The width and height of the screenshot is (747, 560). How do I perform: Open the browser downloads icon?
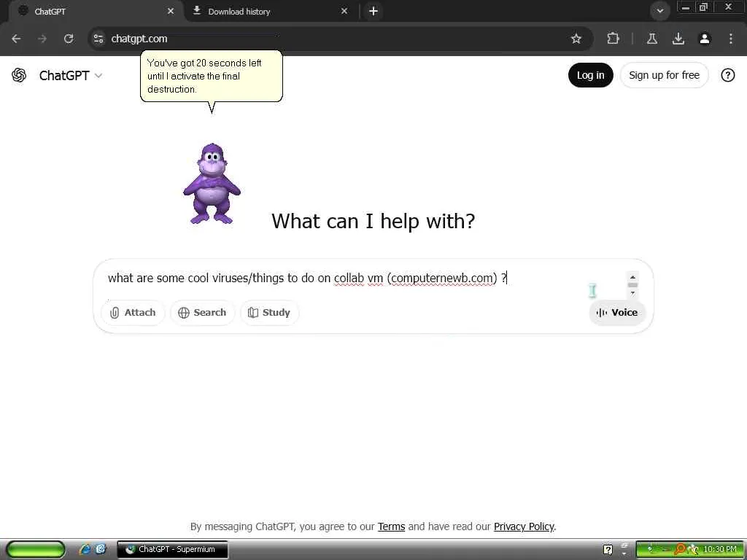[x=678, y=39]
